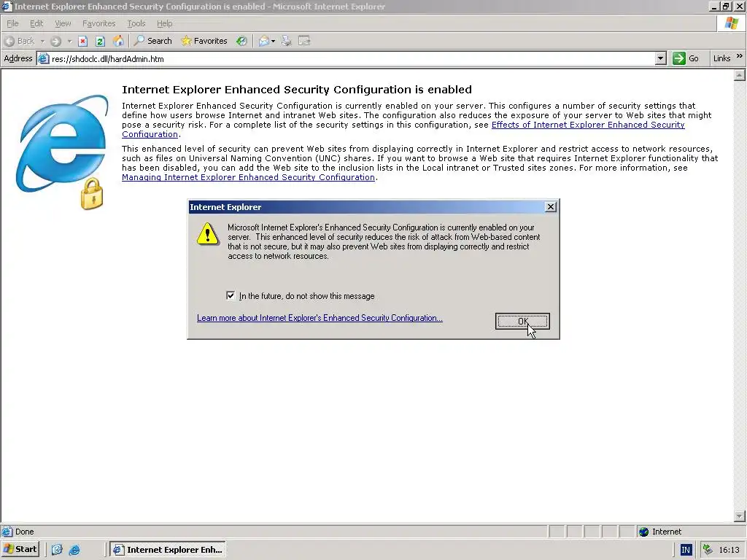
Task: Click the Windows flag logo at top right
Action: click(731, 23)
